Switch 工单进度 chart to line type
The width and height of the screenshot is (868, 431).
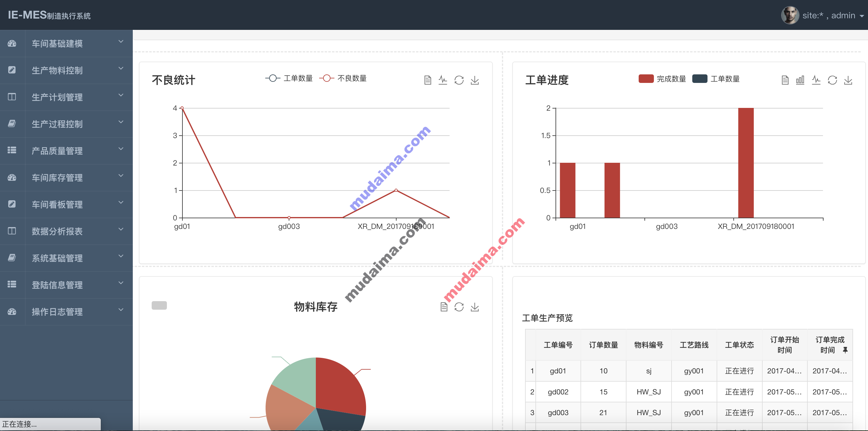pos(816,80)
